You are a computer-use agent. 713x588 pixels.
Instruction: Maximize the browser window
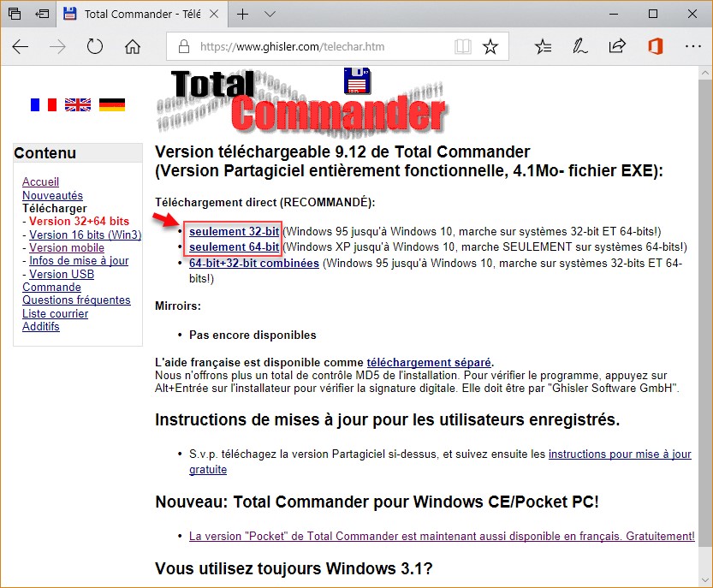click(x=653, y=14)
